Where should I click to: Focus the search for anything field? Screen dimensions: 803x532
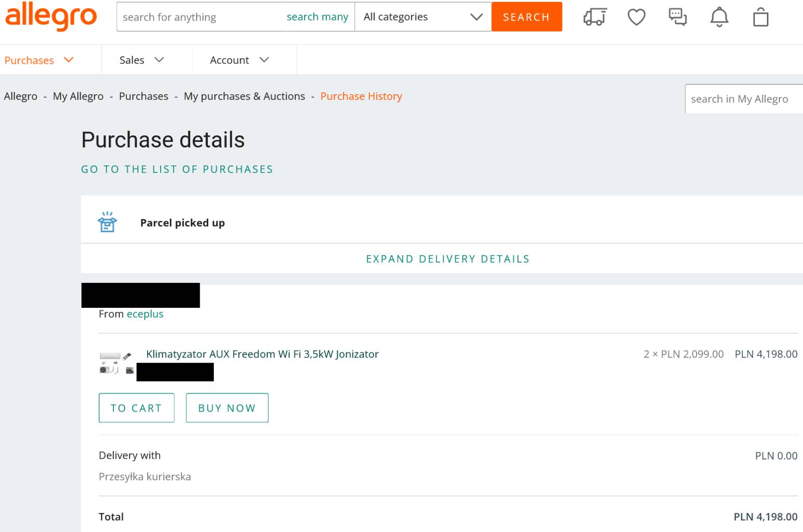(x=201, y=17)
